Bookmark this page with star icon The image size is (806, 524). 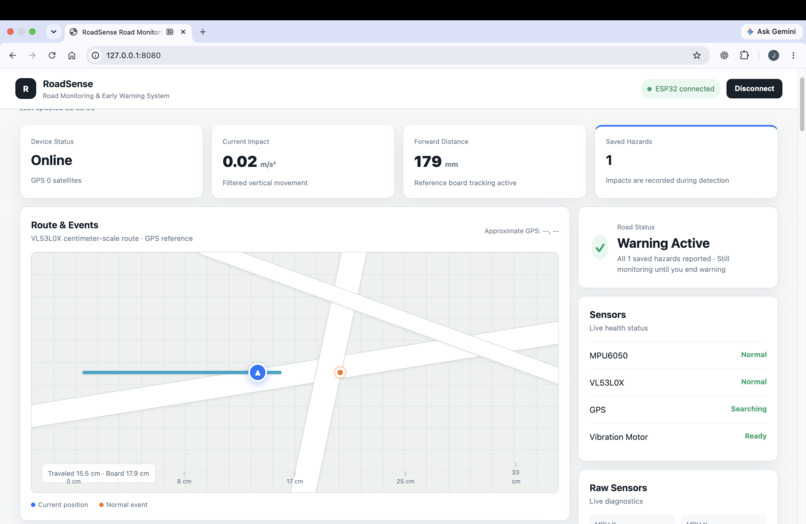[697, 55]
